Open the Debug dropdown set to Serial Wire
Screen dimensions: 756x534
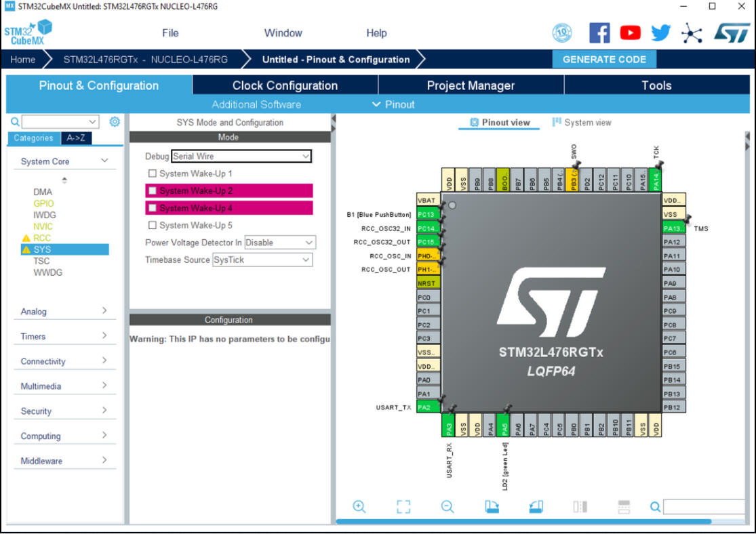tap(241, 157)
